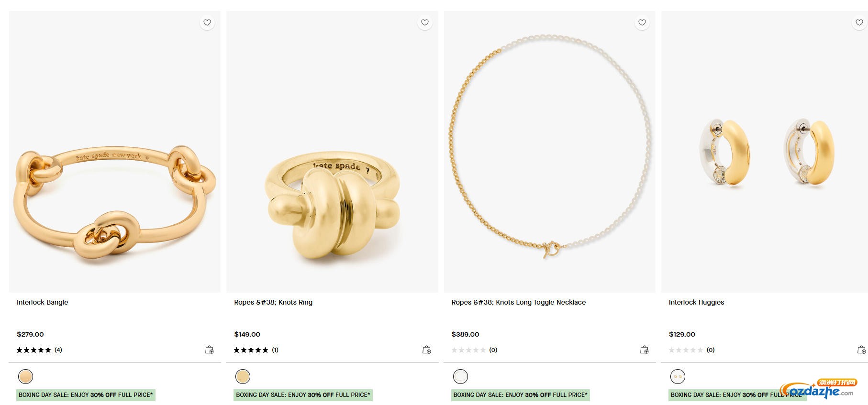Add Ropes & Knots Ring to wishlist

click(x=424, y=22)
